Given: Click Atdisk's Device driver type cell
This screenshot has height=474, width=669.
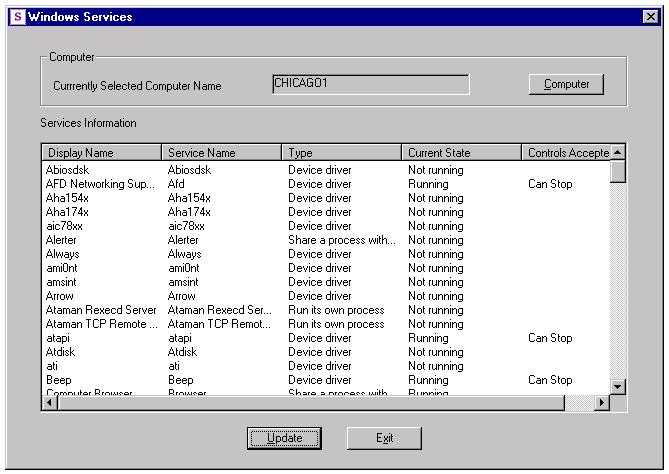Looking at the screenshot, I should (x=320, y=352).
